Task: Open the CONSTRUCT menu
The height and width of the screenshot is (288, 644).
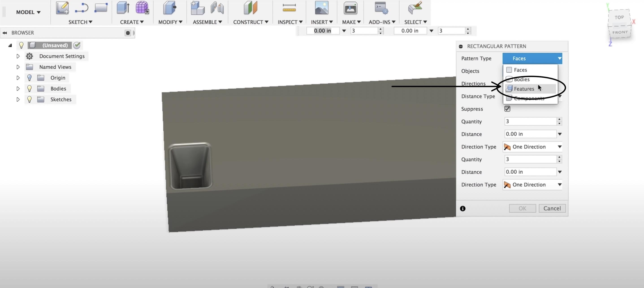Action: 251,22
